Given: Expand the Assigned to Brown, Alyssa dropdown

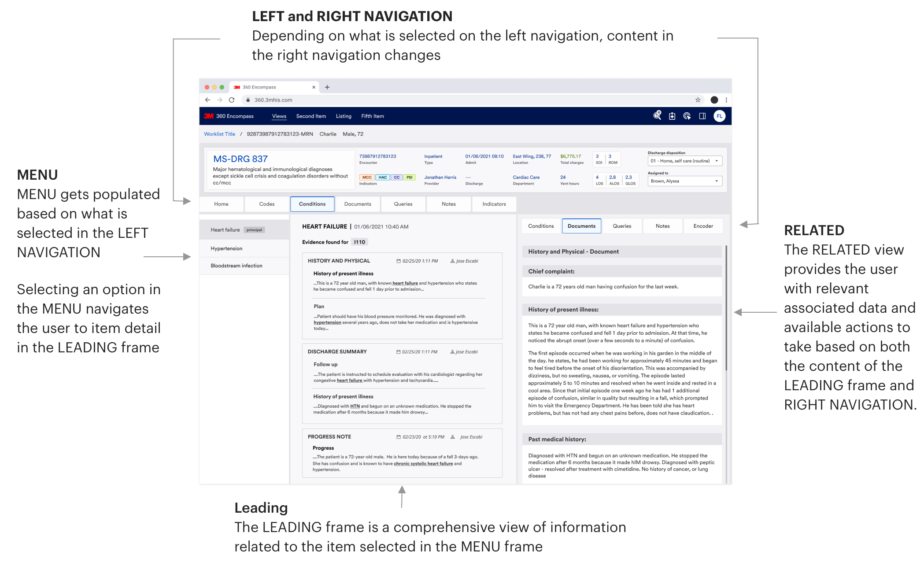Looking at the screenshot, I should 685,181.
